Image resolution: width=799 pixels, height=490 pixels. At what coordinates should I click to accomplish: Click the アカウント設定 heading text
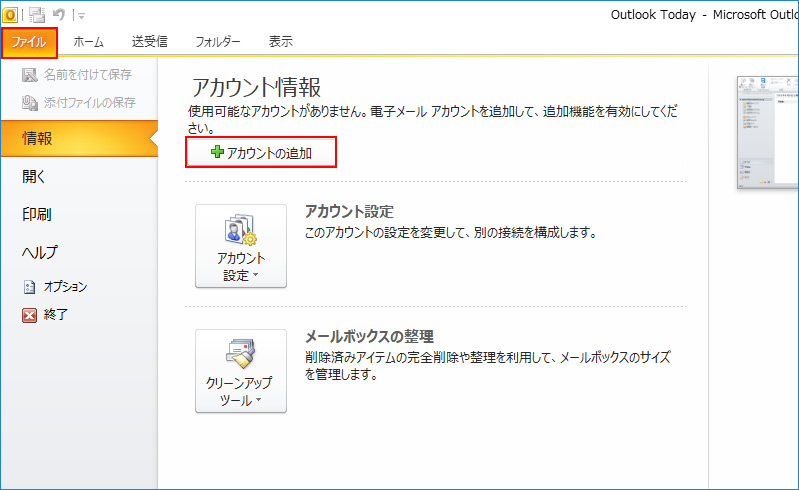coord(350,212)
